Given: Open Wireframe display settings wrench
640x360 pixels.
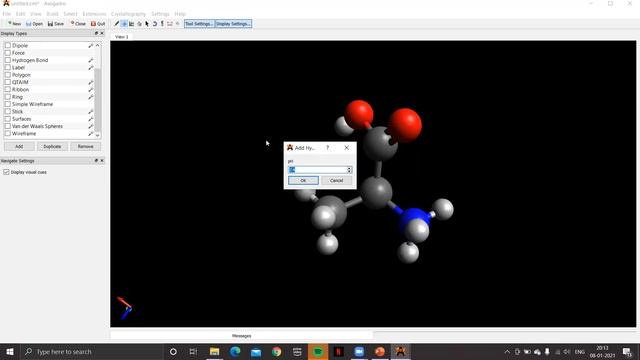Looking at the screenshot, I should (x=91, y=134).
